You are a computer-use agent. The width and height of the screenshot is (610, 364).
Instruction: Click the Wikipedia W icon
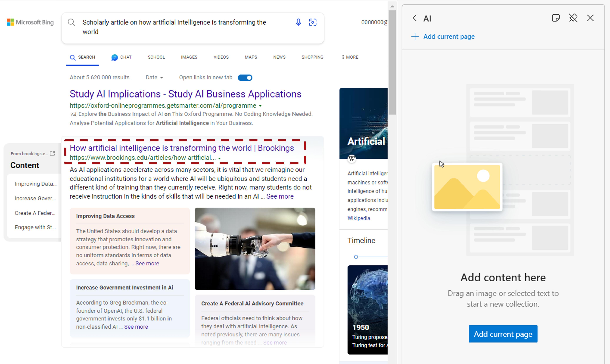click(352, 158)
